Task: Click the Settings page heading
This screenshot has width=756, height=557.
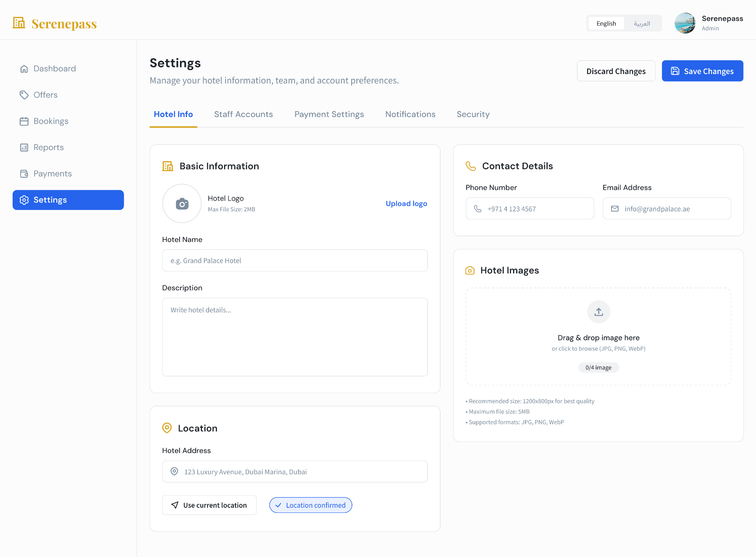Action: pyautogui.click(x=175, y=63)
